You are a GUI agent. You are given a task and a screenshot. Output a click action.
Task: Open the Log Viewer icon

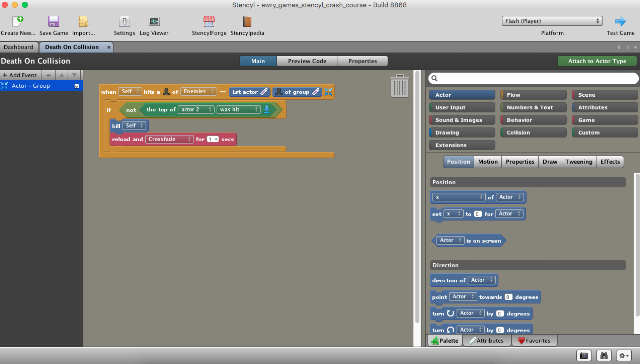154,21
